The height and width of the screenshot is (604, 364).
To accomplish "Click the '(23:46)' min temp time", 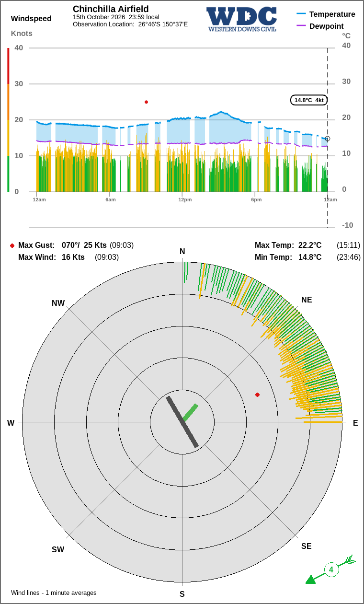I will point(349,257).
